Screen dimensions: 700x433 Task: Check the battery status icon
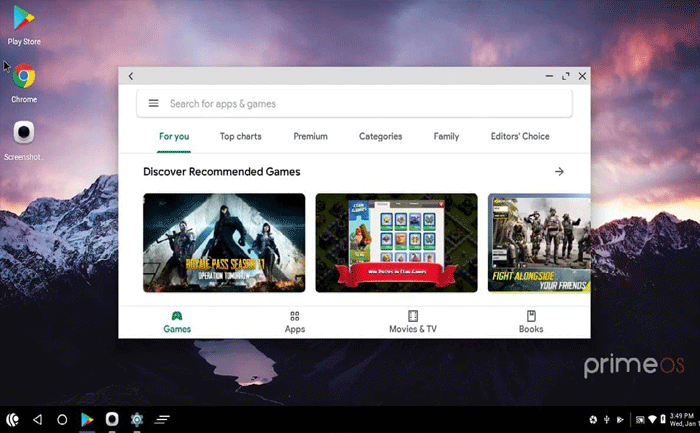[663, 419]
